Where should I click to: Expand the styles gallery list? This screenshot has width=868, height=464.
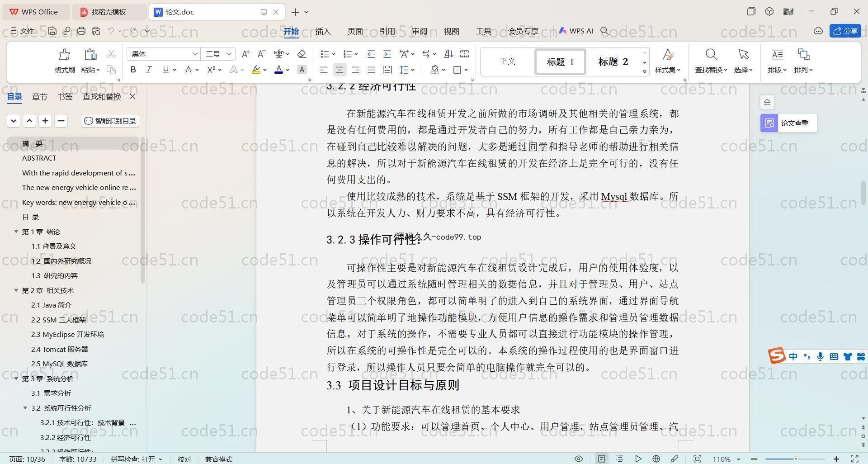645,72
